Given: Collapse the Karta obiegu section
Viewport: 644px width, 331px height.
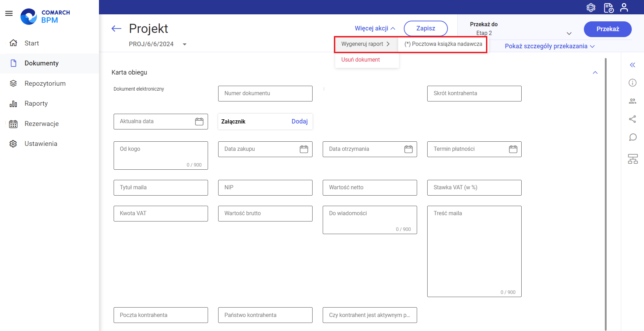Looking at the screenshot, I should coord(595,72).
